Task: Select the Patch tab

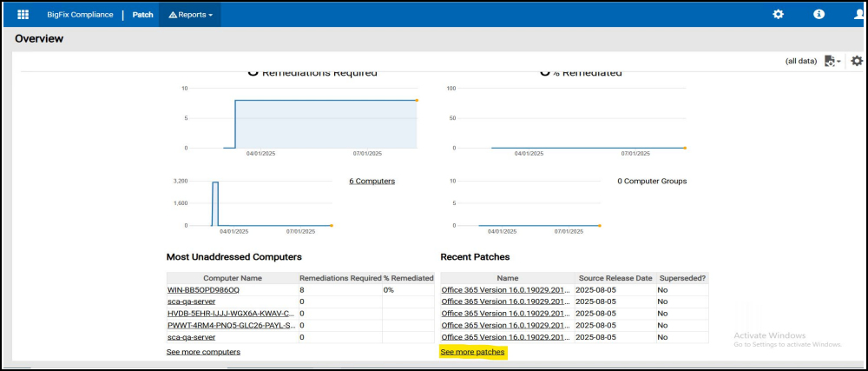Action: (x=142, y=15)
